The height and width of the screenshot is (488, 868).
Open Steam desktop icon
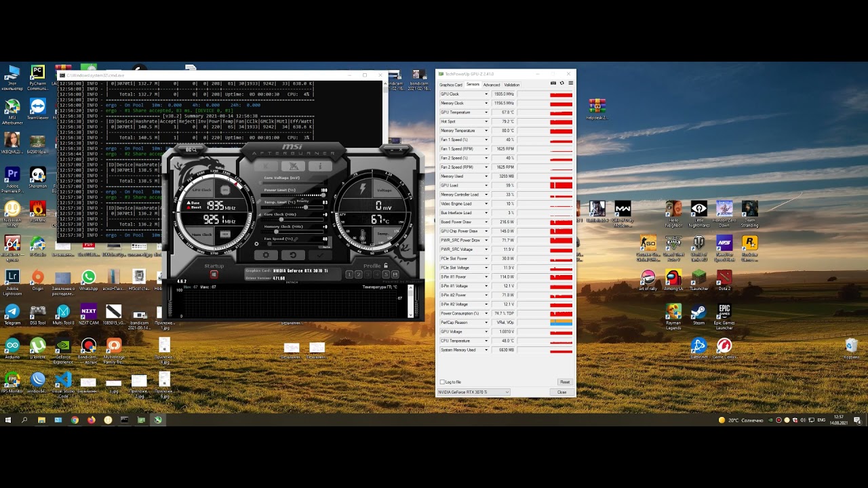698,314
